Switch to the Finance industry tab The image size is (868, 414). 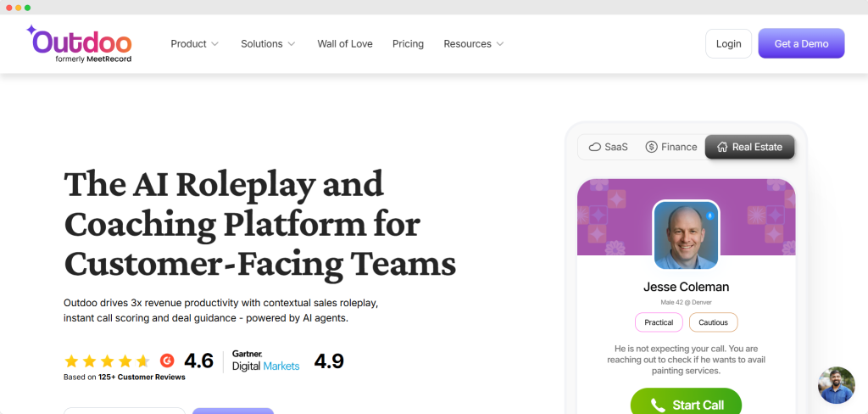670,147
